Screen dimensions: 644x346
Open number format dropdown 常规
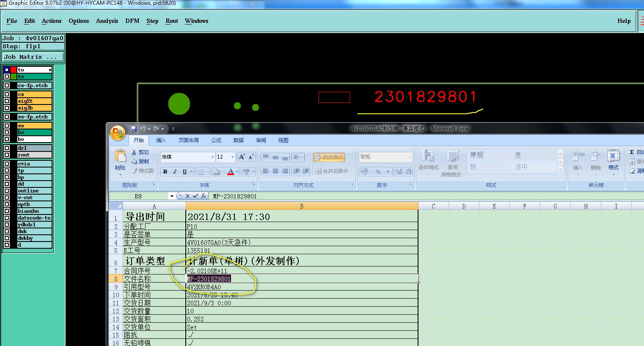[409, 157]
